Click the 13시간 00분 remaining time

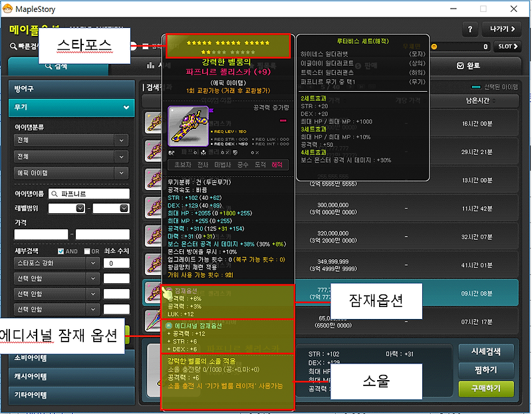[x=477, y=180]
